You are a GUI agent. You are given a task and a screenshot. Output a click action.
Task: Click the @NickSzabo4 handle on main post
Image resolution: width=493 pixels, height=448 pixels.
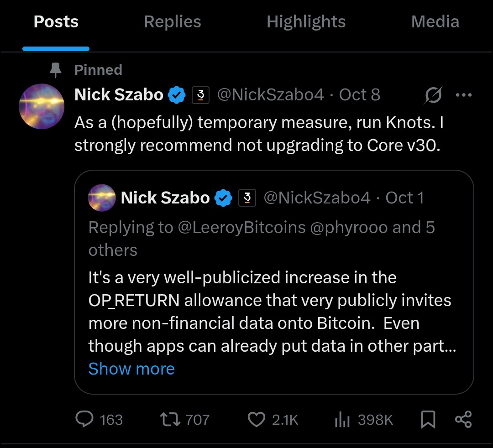pos(271,95)
